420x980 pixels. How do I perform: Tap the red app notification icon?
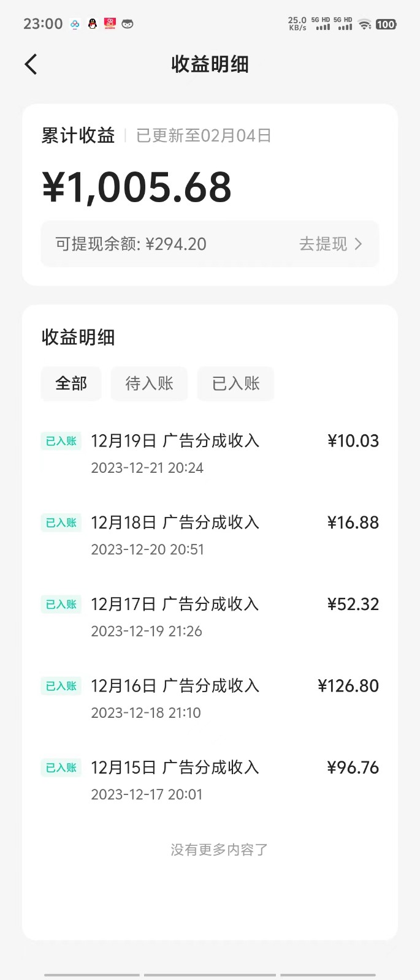click(110, 24)
